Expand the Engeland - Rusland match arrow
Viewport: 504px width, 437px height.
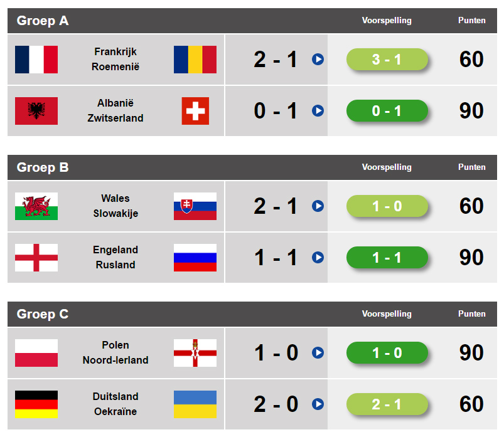coord(318,258)
